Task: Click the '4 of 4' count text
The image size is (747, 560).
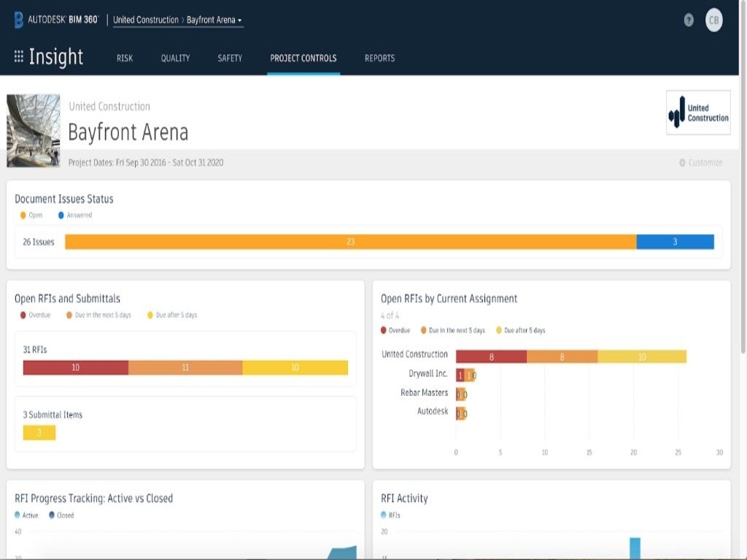Action: [x=390, y=316]
